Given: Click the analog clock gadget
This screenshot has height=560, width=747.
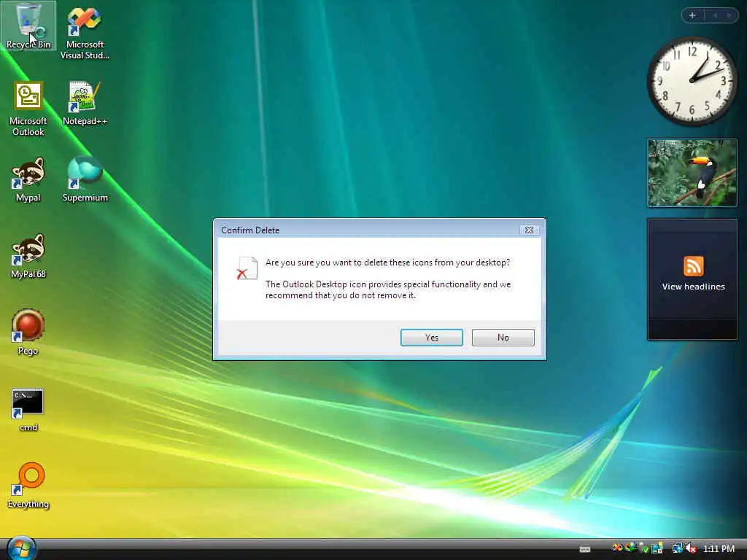Looking at the screenshot, I should click(x=692, y=81).
